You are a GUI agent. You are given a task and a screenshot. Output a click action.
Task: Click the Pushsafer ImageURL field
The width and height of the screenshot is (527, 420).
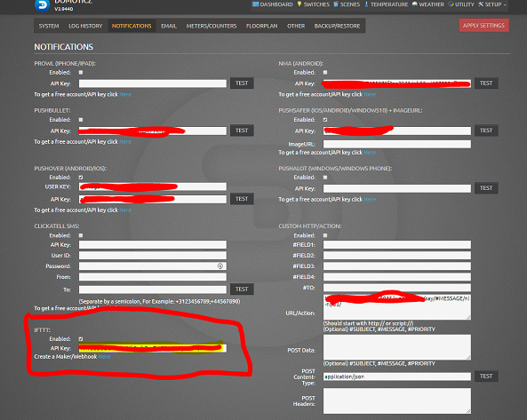click(x=397, y=145)
